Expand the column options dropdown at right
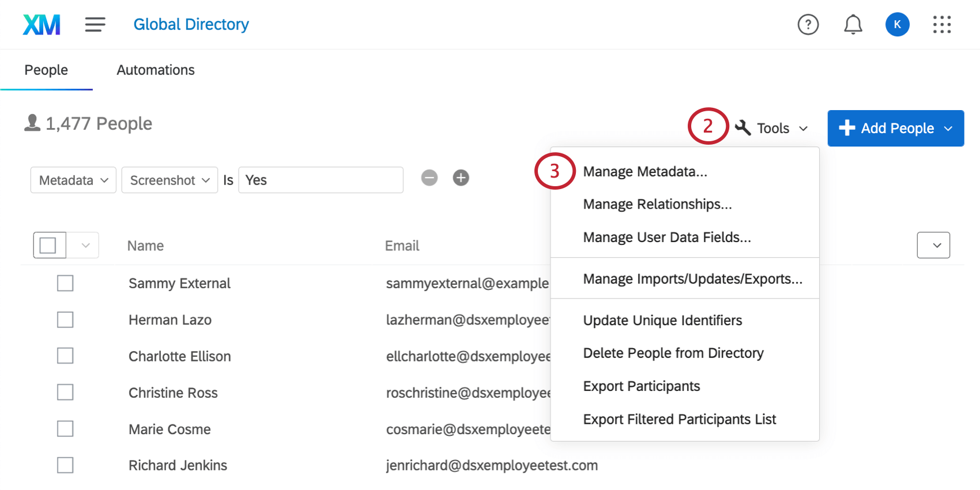The height and width of the screenshot is (490, 980). (933, 246)
